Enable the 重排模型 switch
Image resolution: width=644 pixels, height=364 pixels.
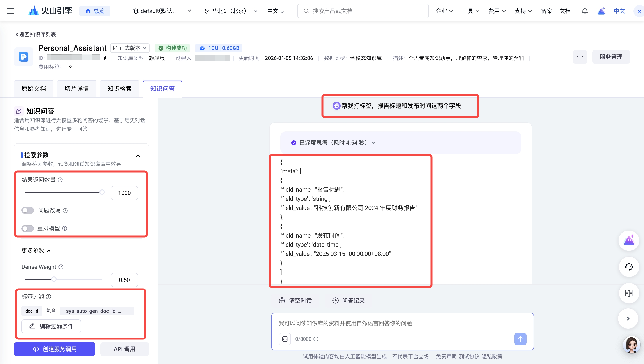tap(28, 228)
